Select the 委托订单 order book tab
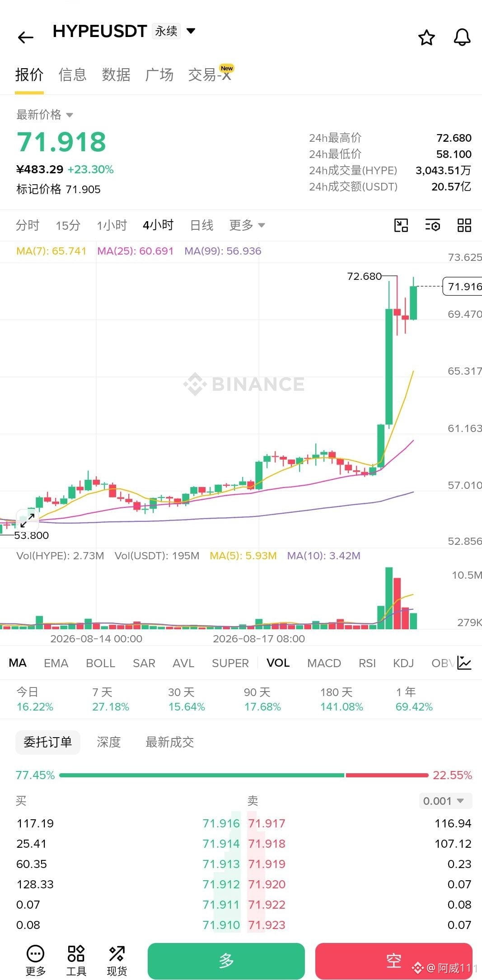The width and height of the screenshot is (482, 980). click(47, 742)
